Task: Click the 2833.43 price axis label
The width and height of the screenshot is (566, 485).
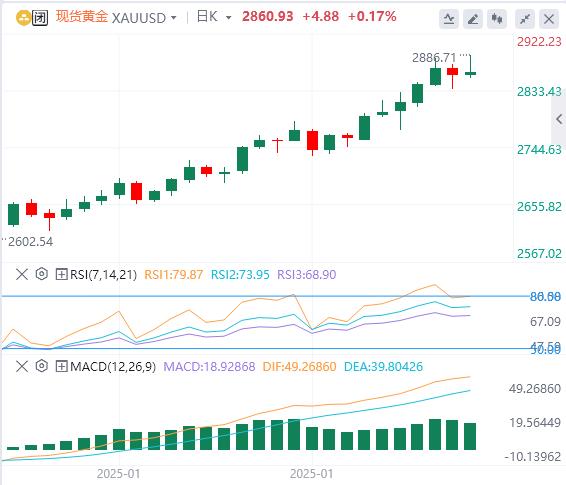Action: coord(539,92)
